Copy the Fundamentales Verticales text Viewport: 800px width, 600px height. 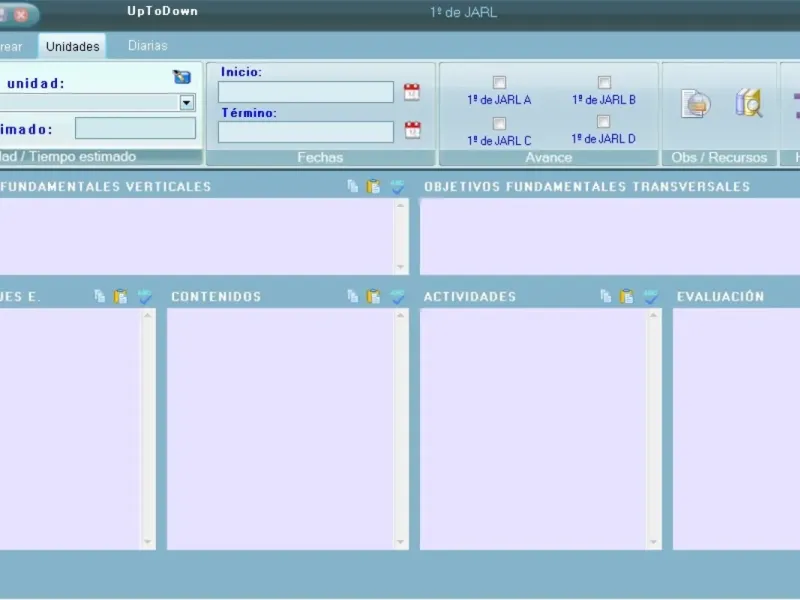(353, 186)
